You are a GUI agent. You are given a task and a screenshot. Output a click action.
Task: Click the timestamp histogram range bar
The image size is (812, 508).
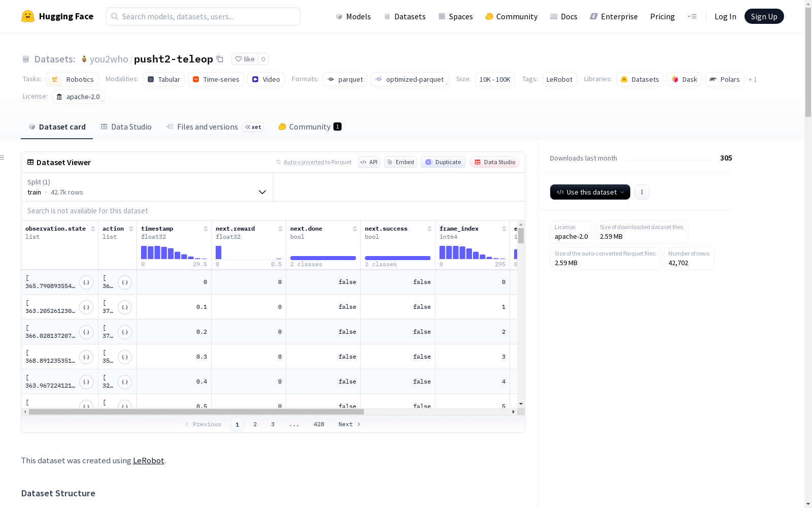(x=174, y=252)
